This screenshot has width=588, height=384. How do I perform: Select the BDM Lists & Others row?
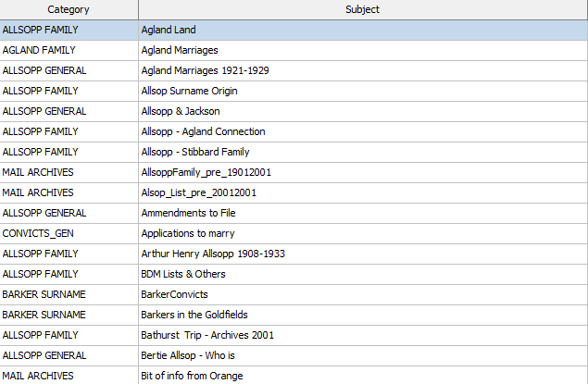[x=183, y=274]
